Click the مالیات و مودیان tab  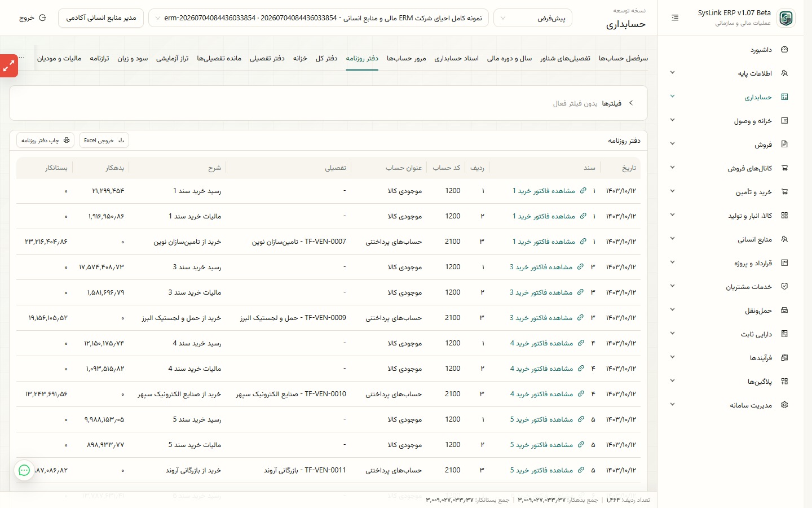point(59,58)
